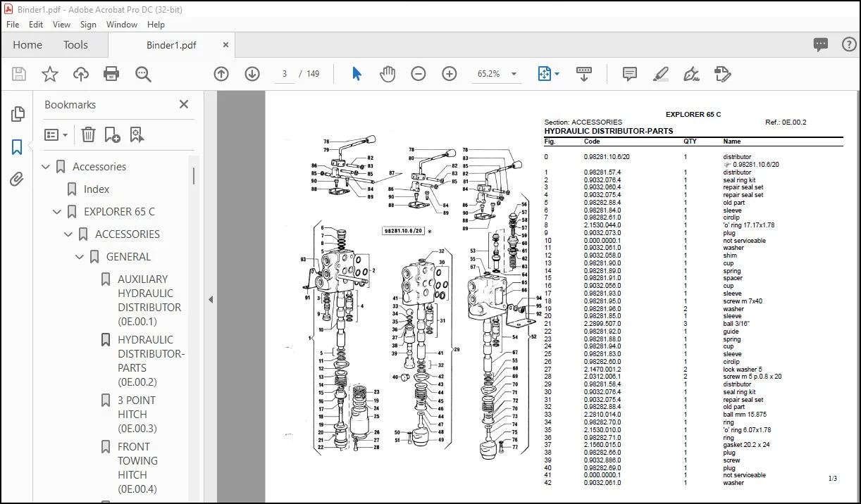Open FRONT TOWING HITCH (0E.00.4) bookmark
The image size is (861, 504).
click(137, 468)
